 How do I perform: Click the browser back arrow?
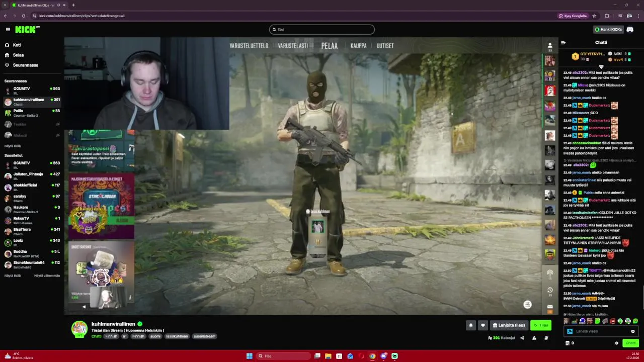[x=6, y=16]
